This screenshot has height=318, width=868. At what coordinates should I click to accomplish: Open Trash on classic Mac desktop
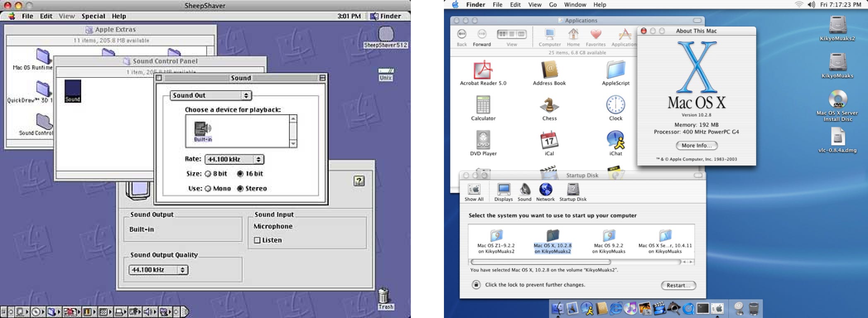(385, 299)
